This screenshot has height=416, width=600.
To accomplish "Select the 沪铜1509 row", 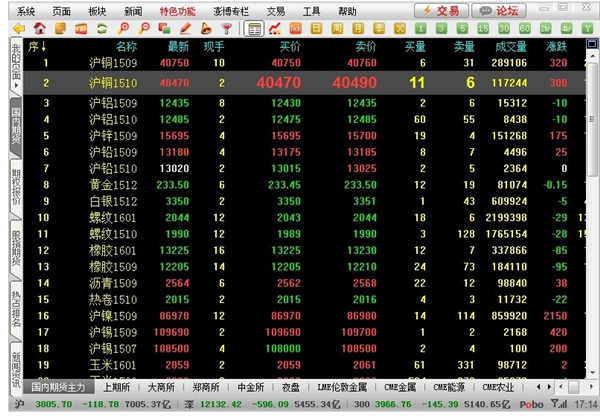I will pyautogui.click(x=305, y=63).
